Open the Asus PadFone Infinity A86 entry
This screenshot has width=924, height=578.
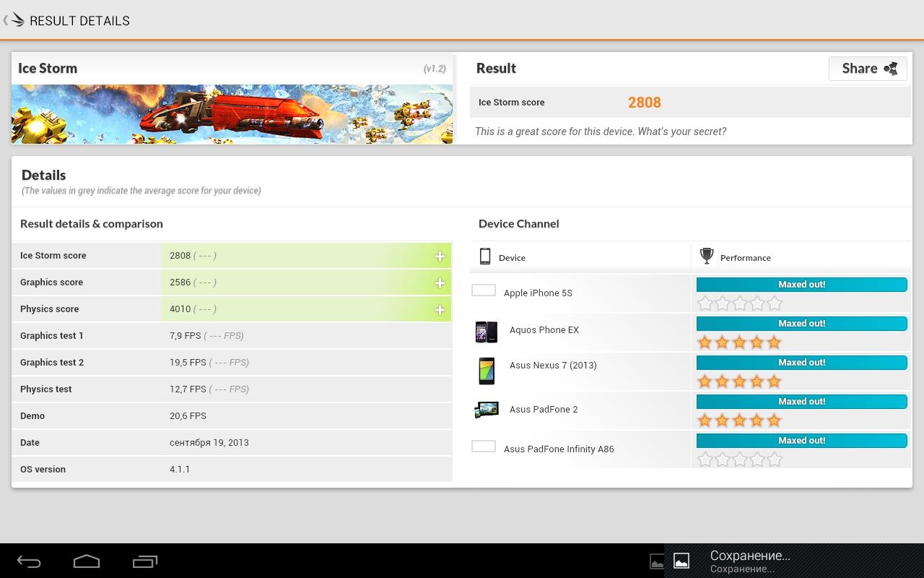click(558, 449)
